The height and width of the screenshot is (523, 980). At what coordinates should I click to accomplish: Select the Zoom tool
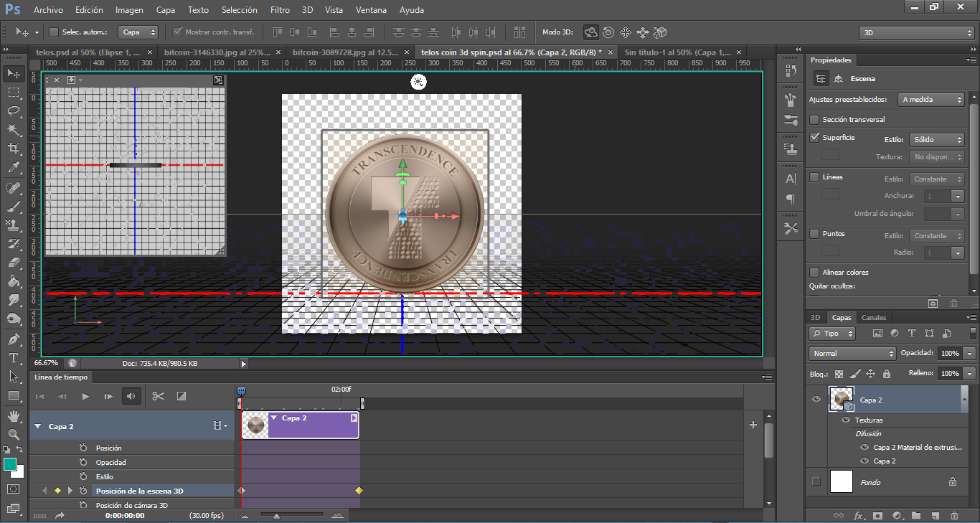tap(14, 434)
